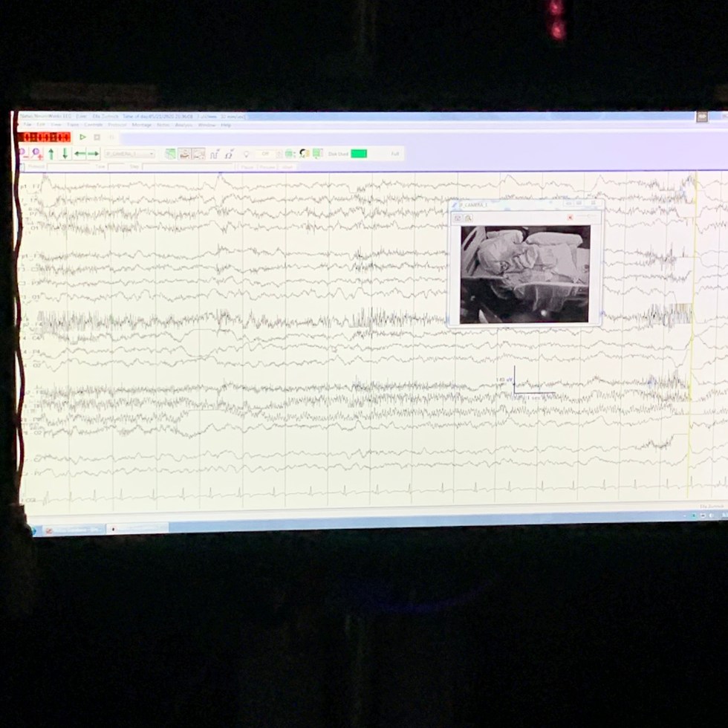Click the green up arrow icon
728x728 pixels.
(x=51, y=154)
